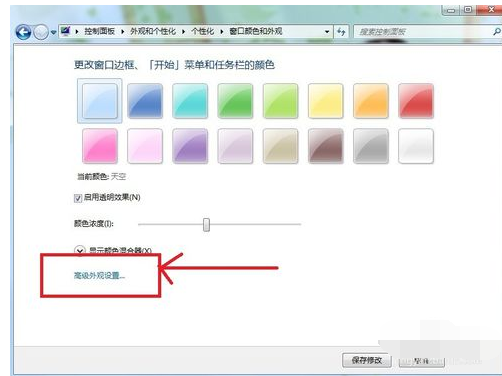Select 外观和个性化 in the breadcrumb path

tap(153, 31)
